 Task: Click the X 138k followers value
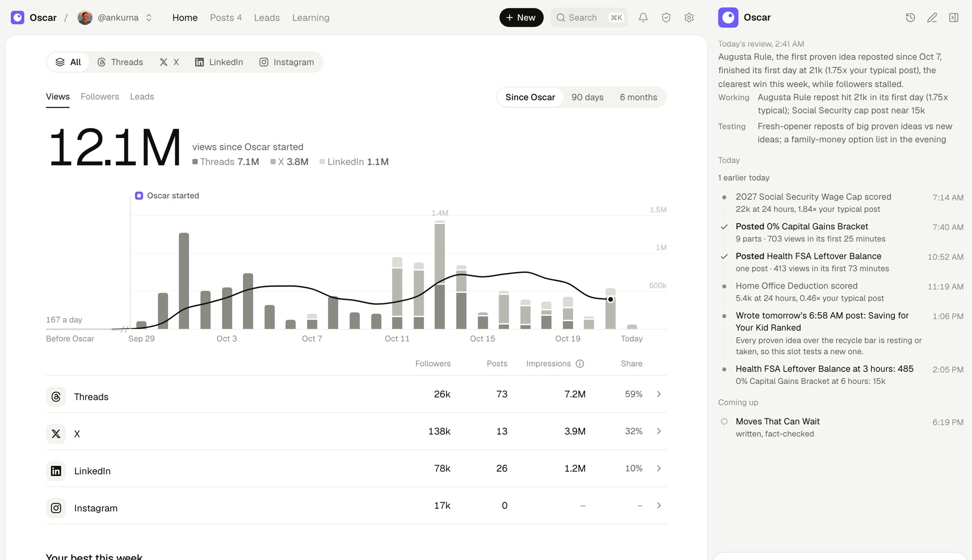click(439, 431)
